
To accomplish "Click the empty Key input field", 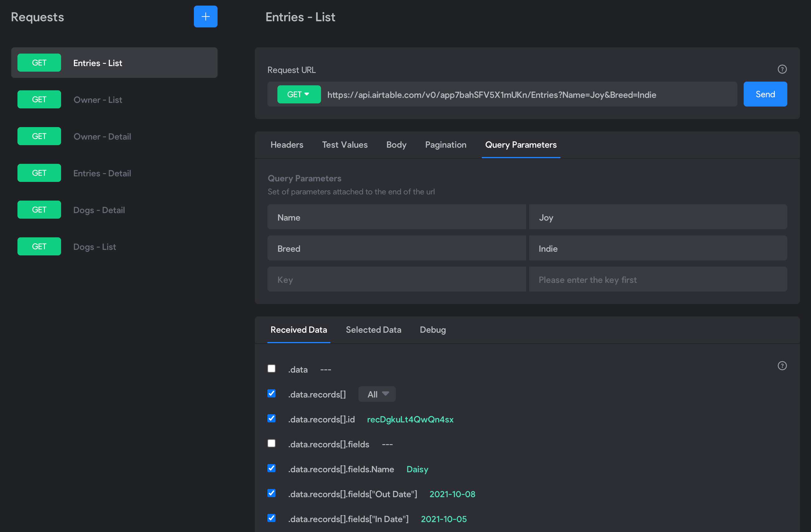I will pos(396,279).
